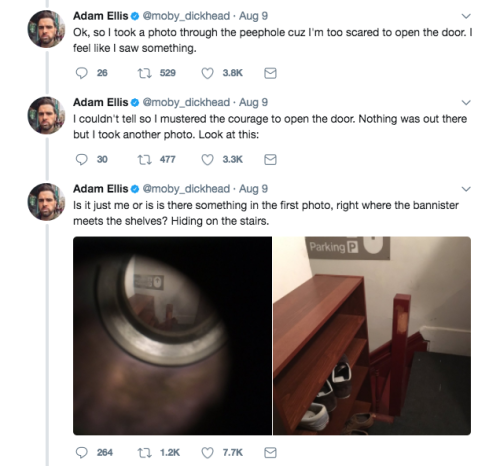Open the peephole photo thumbnail
The height and width of the screenshot is (466, 500).
(x=172, y=336)
